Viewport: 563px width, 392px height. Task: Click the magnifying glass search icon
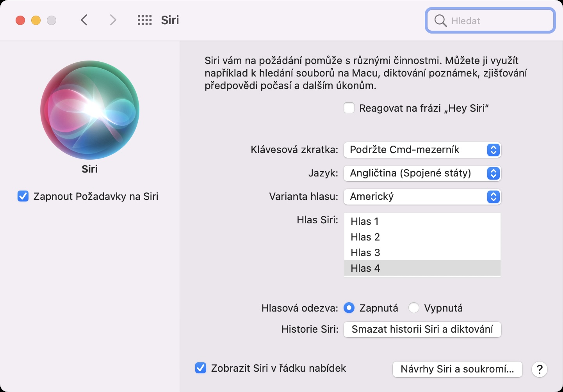[x=440, y=21]
